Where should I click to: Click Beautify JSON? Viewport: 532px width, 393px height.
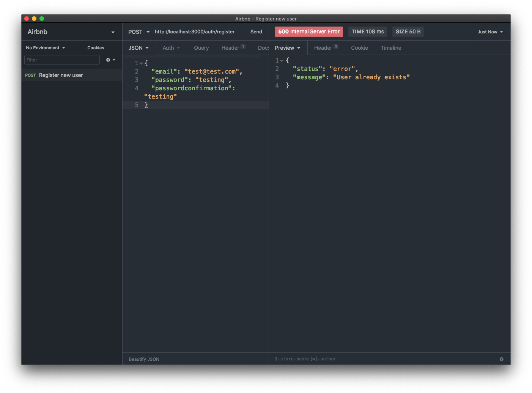tap(144, 359)
